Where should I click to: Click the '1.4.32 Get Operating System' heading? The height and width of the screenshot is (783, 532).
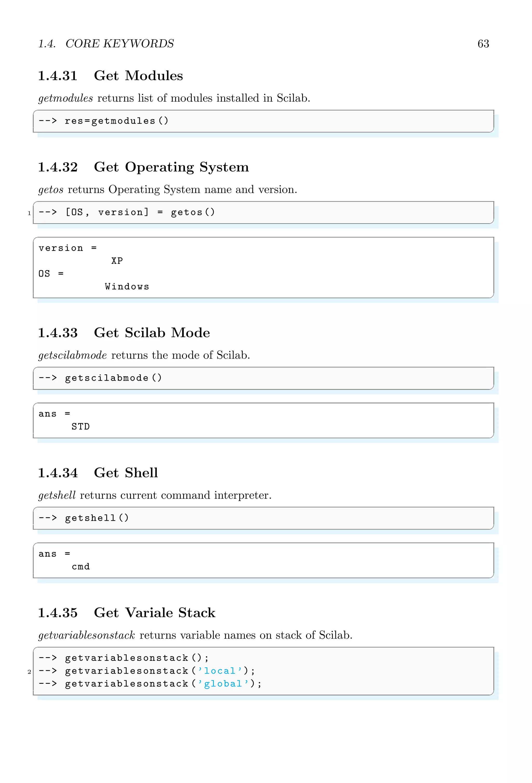click(143, 167)
